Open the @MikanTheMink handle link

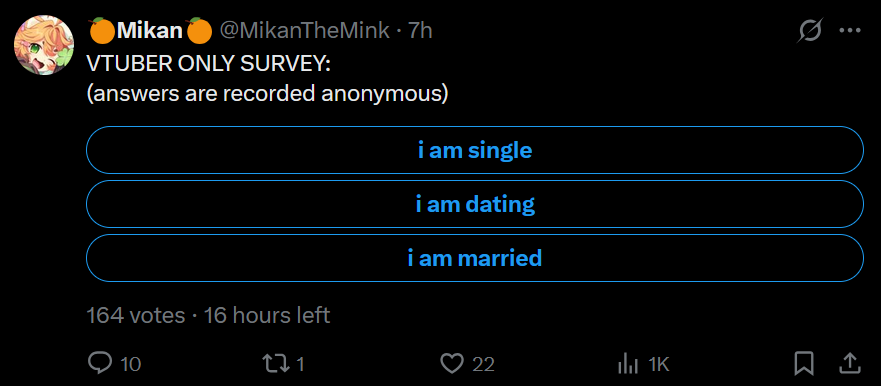coord(304,31)
